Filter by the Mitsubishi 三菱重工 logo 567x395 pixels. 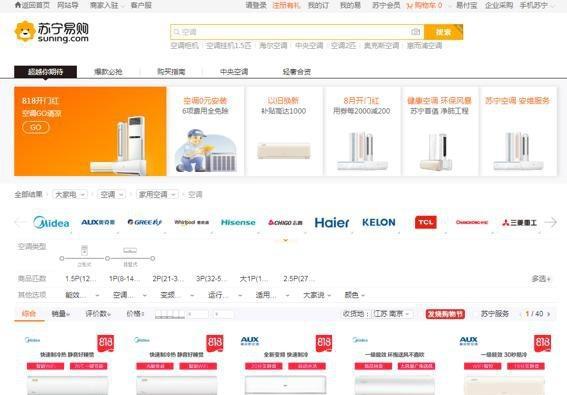point(519,222)
